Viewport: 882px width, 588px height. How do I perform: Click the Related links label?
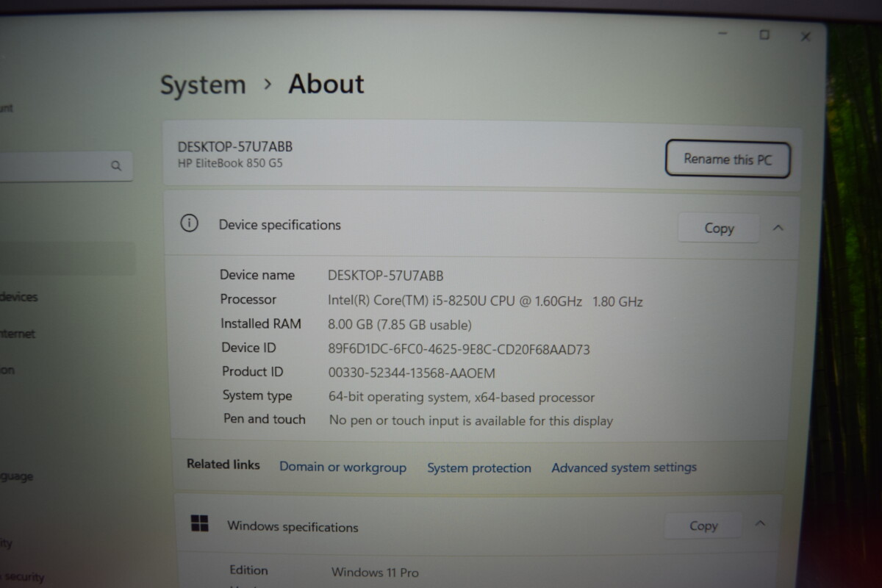point(223,465)
